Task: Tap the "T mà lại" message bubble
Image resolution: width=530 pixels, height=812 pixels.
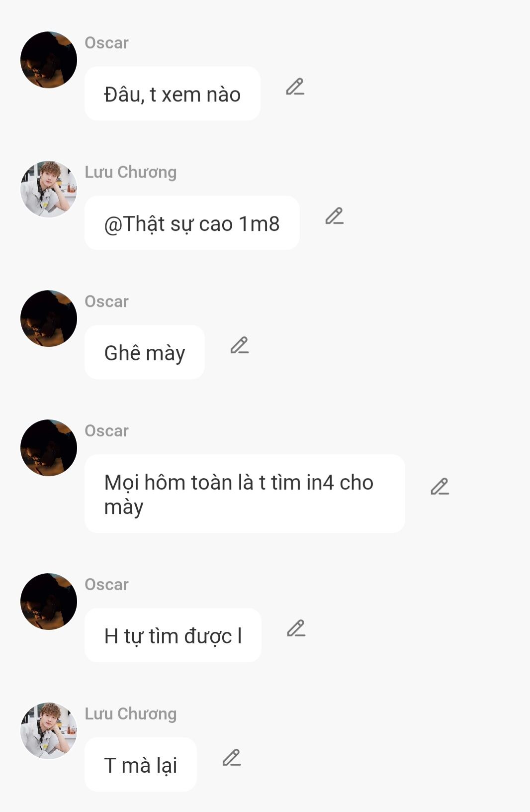Action: 141,765
